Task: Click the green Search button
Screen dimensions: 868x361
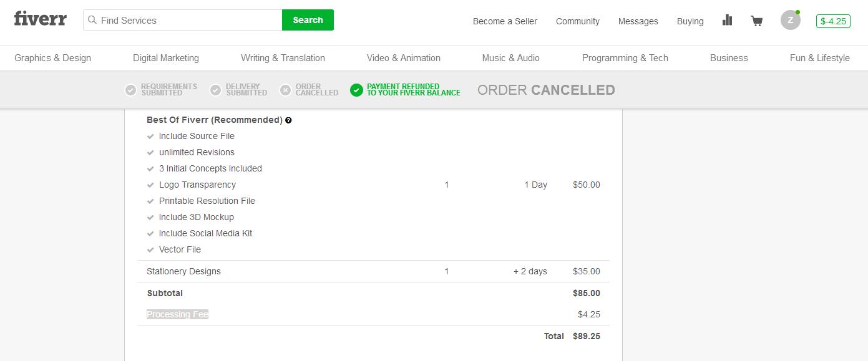Action: click(308, 20)
